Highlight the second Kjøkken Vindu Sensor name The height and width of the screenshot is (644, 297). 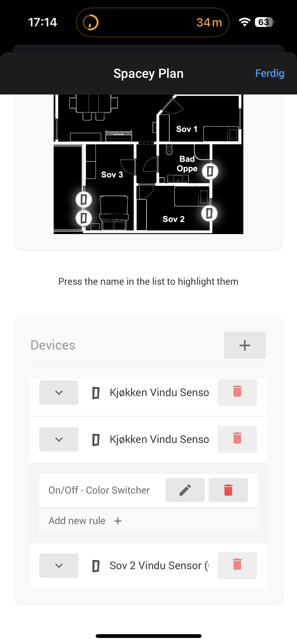coord(159,439)
